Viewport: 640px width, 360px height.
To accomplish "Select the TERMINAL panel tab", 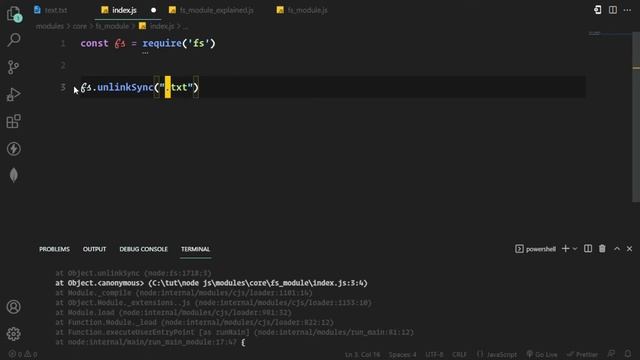I will coord(195,249).
